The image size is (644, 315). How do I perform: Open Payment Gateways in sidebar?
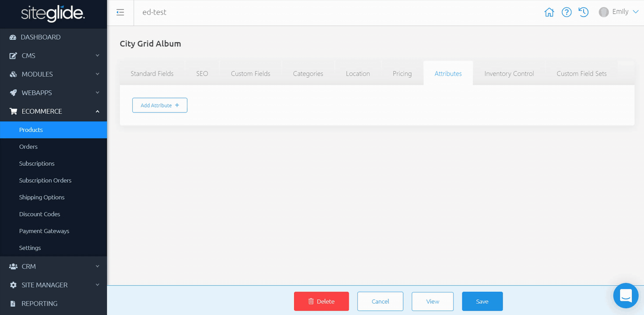(x=44, y=231)
